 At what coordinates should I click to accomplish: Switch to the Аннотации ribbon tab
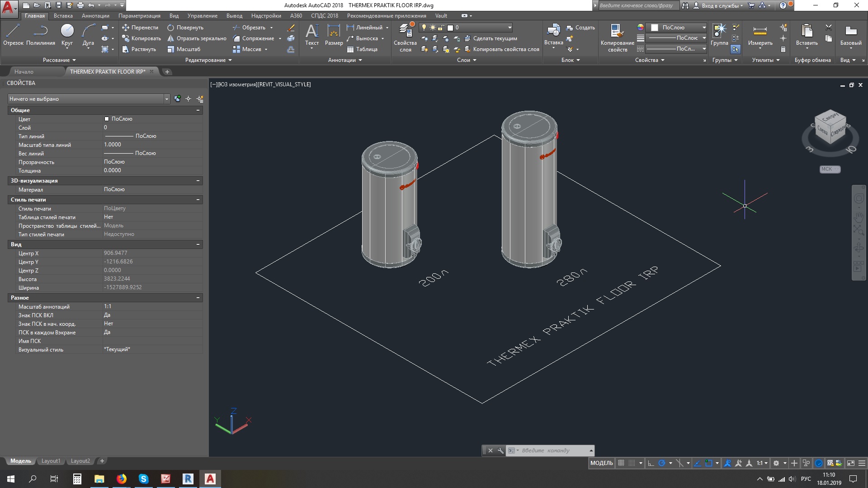point(95,16)
